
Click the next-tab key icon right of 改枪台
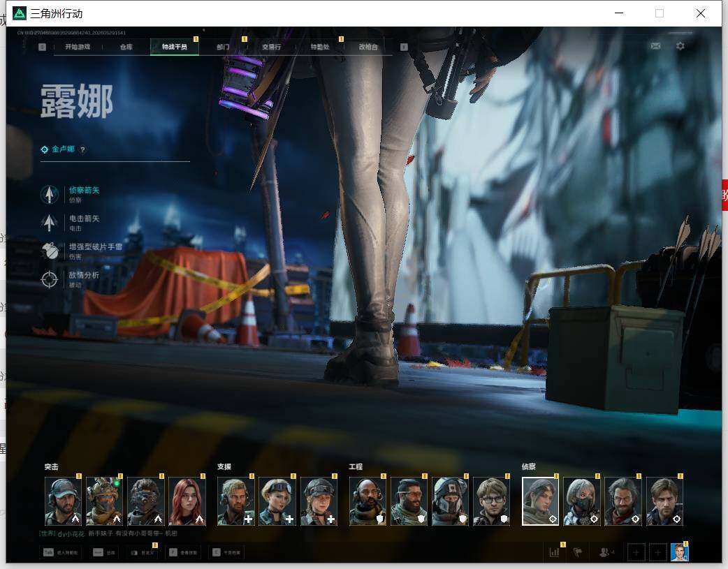(404, 47)
